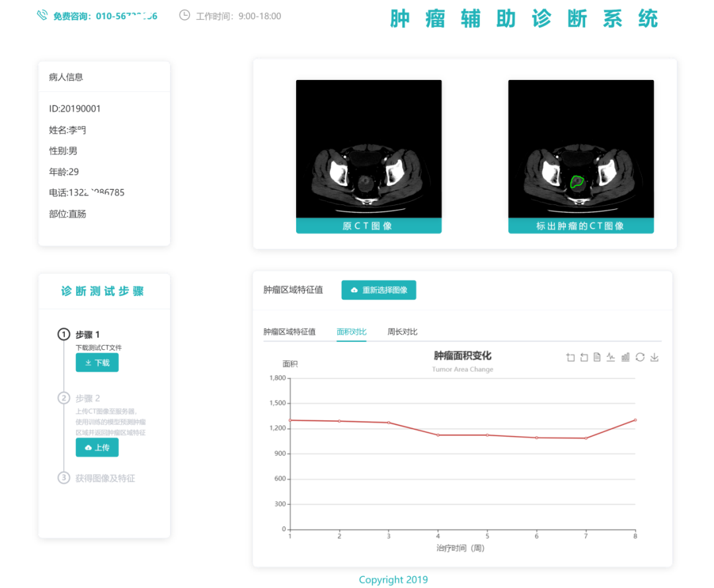This screenshot has height=588, width=714.
Task: Restore the chart with refresh icon
Action: (640, 358)
